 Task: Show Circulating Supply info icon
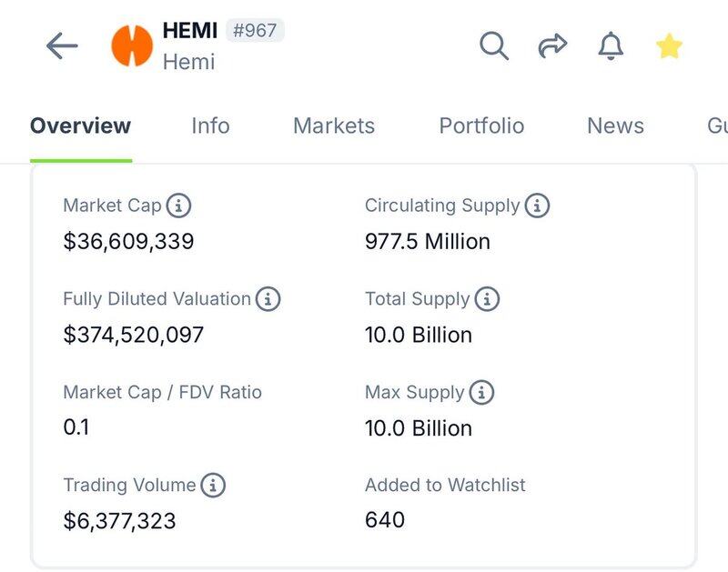pyautogui.click(x=537, y=205)
